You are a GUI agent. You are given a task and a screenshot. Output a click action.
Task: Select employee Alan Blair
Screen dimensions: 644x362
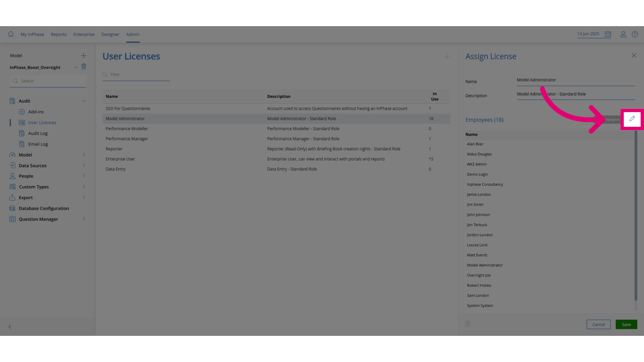click(475, 144)
